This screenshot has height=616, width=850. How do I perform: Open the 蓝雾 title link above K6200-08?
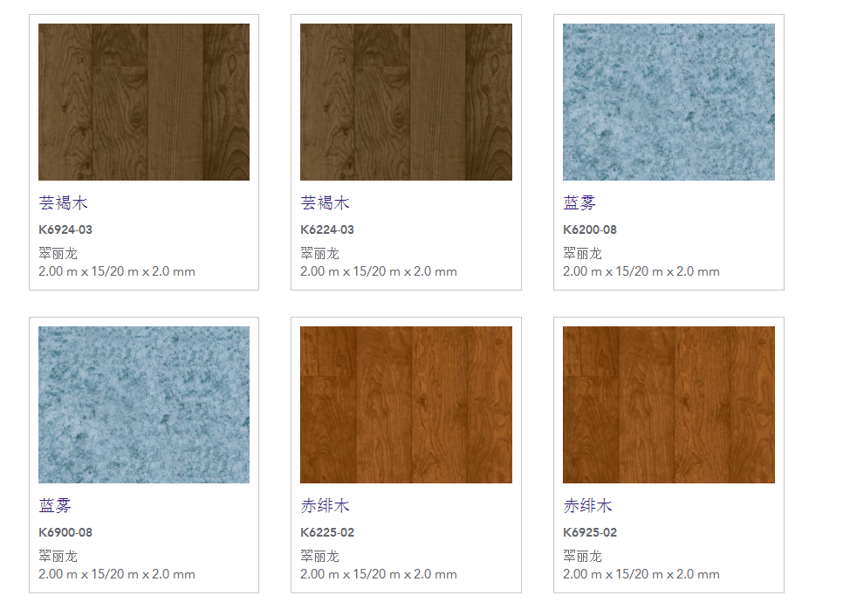[x=579, y=203]
